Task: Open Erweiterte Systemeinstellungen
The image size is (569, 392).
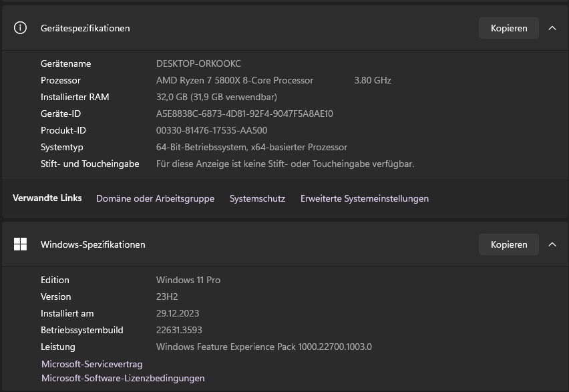Action: pyautogui.click(x=364, y=198)
